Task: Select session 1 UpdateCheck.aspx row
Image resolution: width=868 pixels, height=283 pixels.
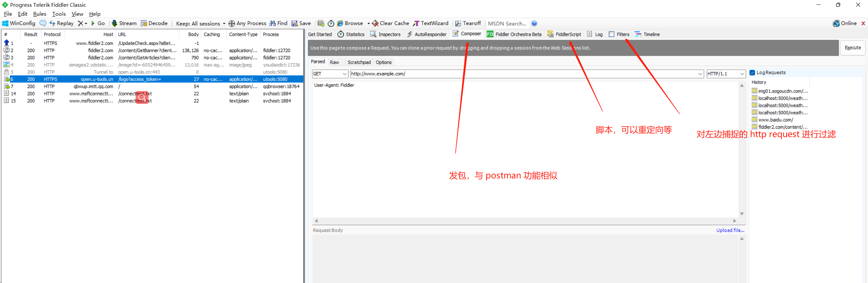Action: coord(152,43)
